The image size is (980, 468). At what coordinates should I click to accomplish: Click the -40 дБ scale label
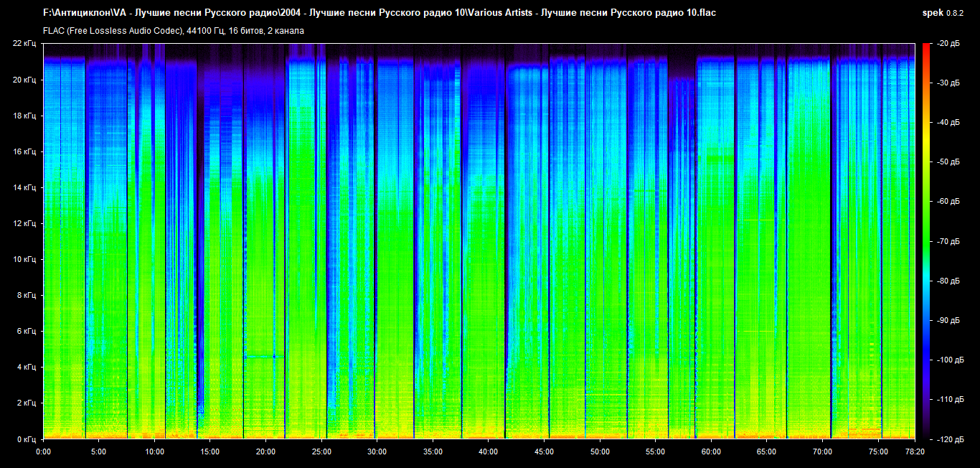(948, 123)
